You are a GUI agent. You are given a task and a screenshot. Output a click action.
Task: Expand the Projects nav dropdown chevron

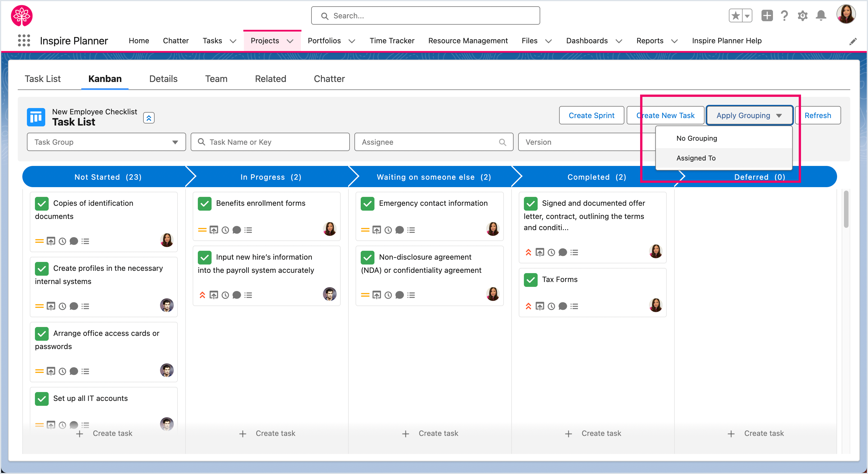pos(290,41)
